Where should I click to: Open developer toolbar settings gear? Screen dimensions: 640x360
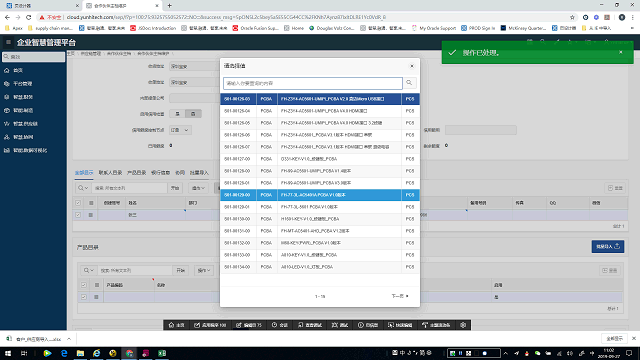tap(463, 325)
